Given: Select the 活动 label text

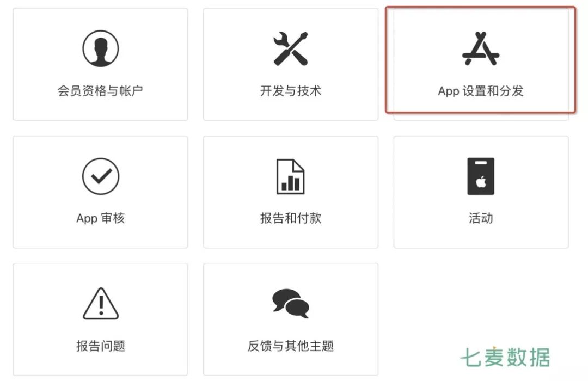Looking at the screenshot, I should (481, 218).
